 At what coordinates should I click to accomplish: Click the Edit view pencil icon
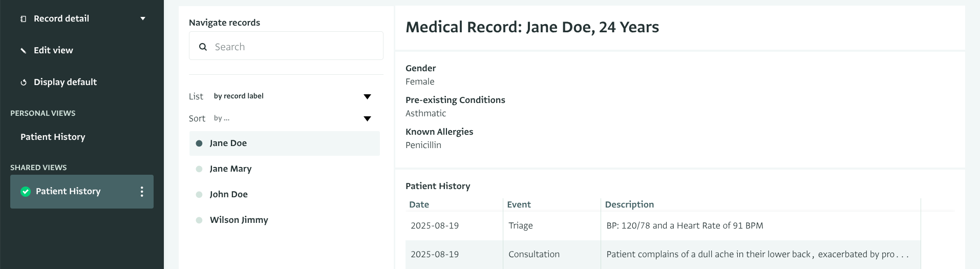point(23,51)
